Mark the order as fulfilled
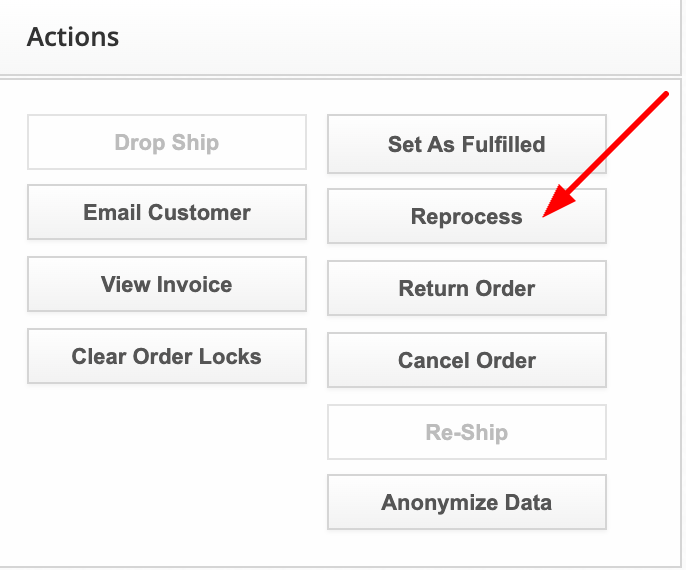The height and width of the screenshot is (570, 686). coord(466,144)
